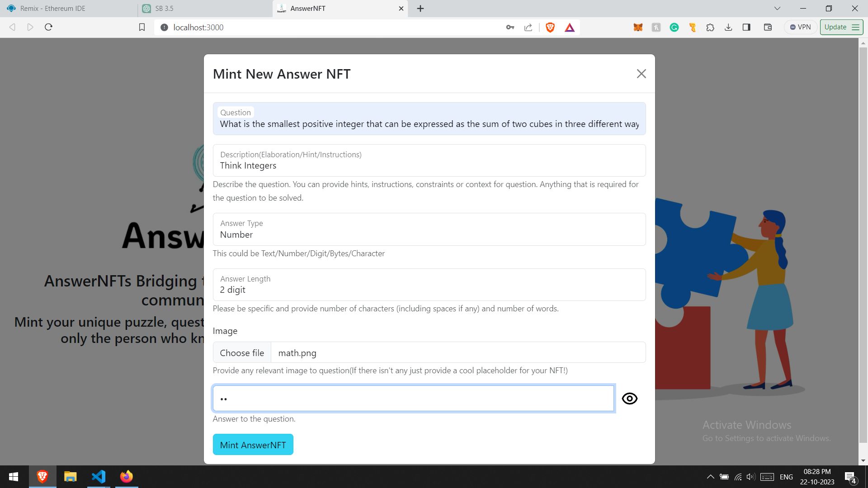
Task: Click the Choose file button
Action: point(242,352)
